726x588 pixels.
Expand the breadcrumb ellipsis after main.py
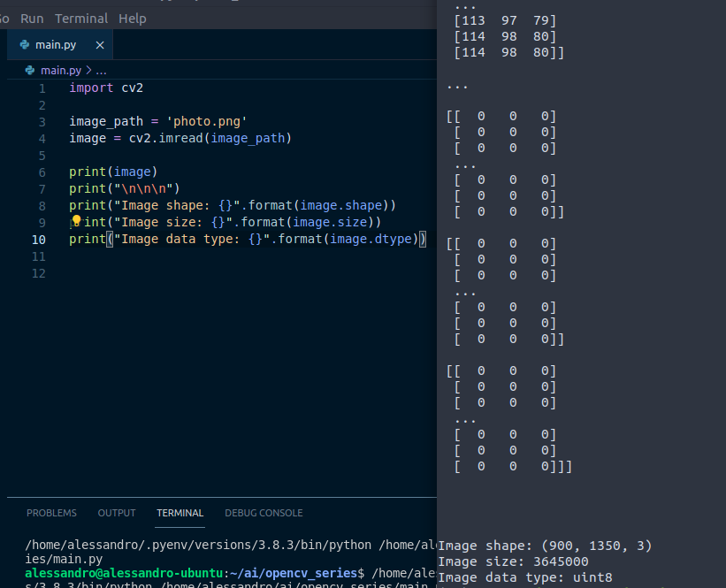(x=101, y=70)
